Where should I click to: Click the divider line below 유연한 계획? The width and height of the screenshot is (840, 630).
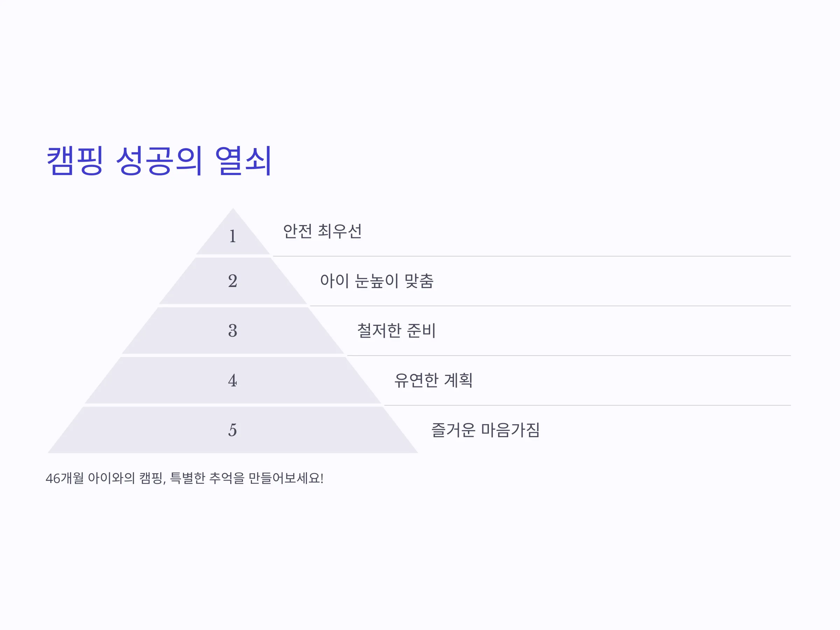pyautogui.click(x=587, y=405)
